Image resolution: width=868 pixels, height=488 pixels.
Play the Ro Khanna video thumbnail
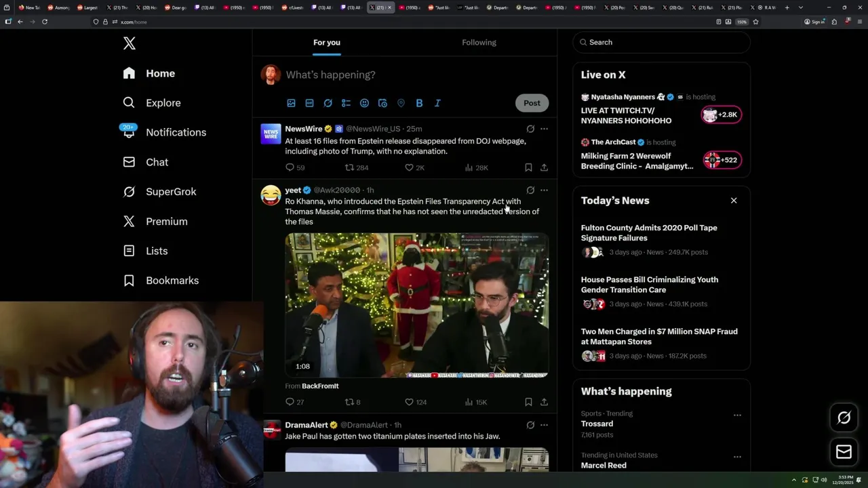pyautogui.click(x=417, y=306)
